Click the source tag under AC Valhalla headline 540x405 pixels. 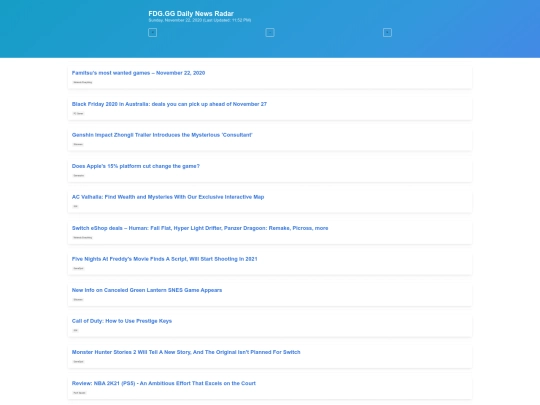75,206
